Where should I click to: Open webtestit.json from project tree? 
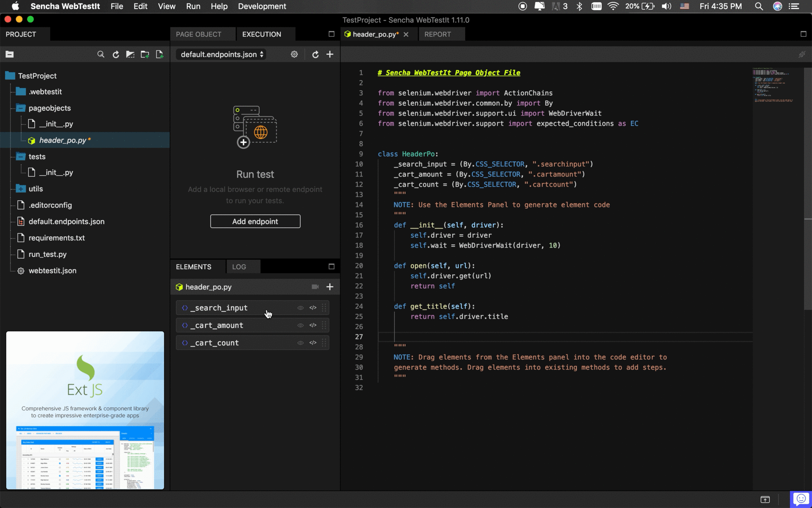click(x=52, y=271)
